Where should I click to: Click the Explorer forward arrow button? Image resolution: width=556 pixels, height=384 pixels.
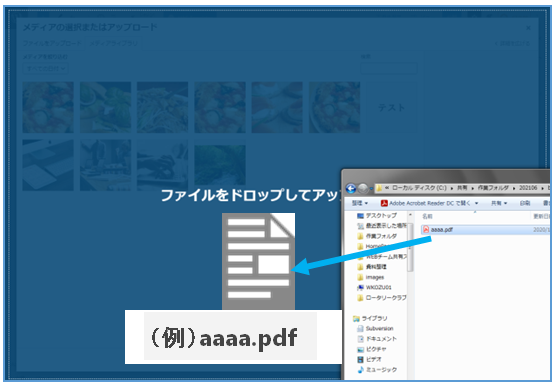click(x=362, y=188)
